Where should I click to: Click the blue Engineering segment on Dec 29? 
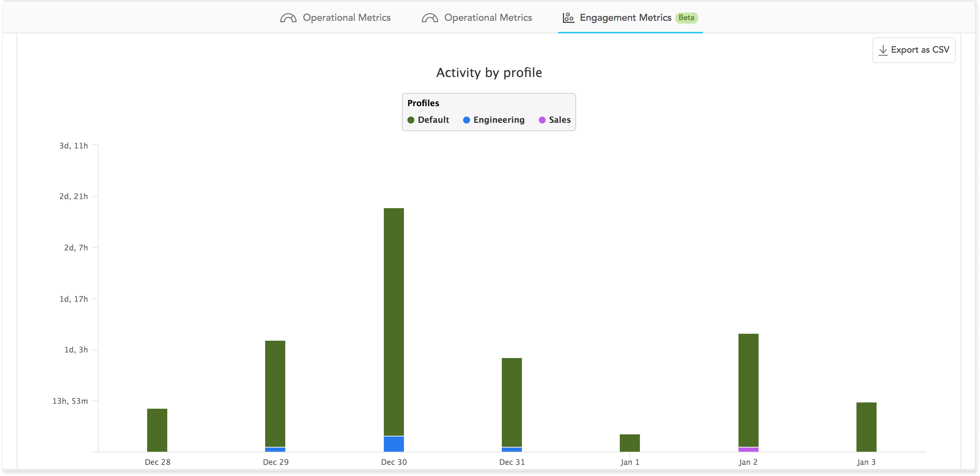pyautogui.click(x=275, y=449)
